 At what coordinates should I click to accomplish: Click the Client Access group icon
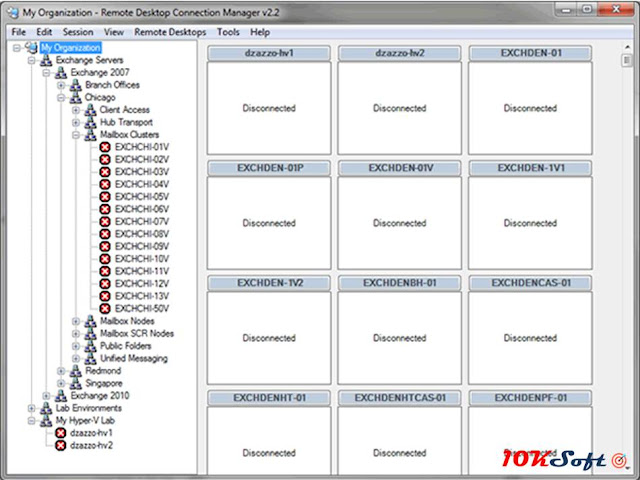(90, 110)
